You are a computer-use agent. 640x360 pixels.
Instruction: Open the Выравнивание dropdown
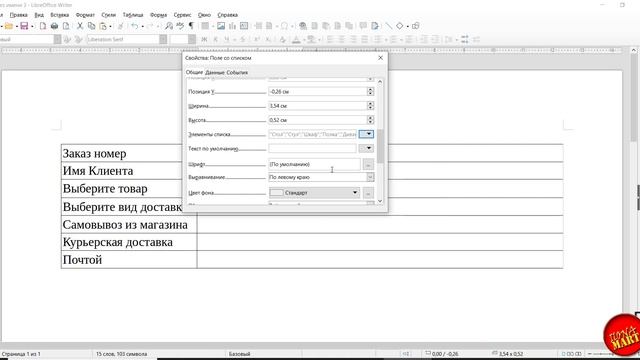[370, 177]
